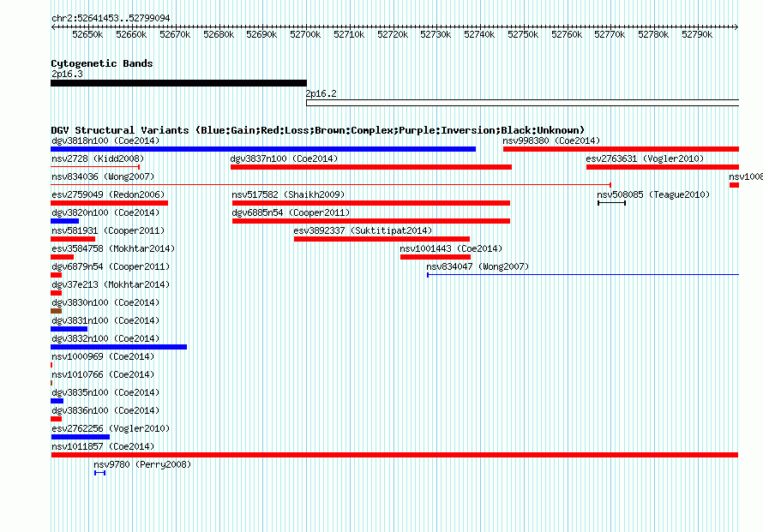Open the esv2763631 (Vogler2010) label
This screenshot has height=532, width=763.
click(633, 158)
